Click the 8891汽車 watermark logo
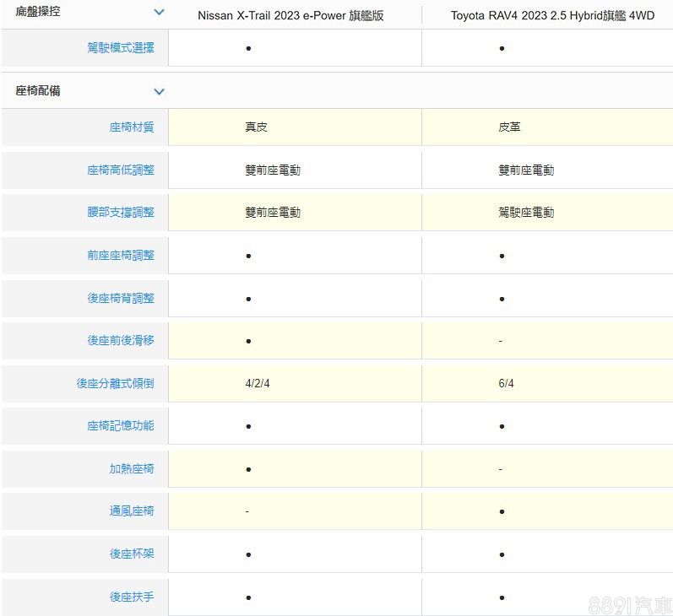 point(629,602)
